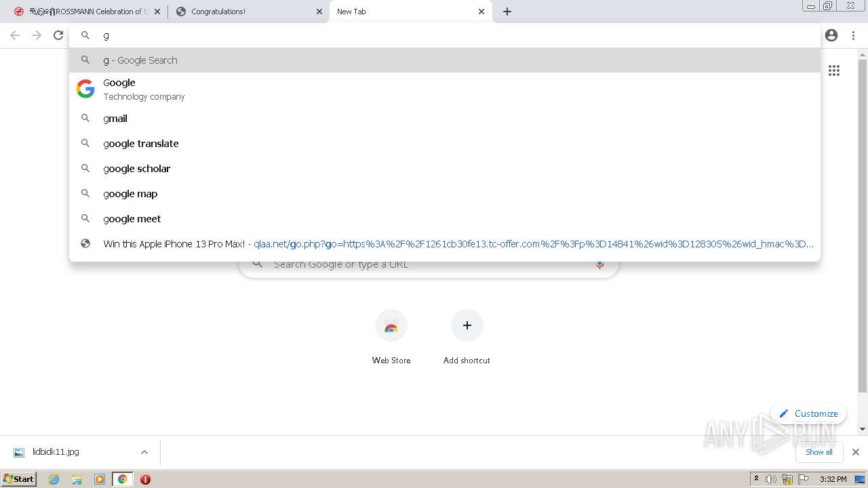Click the voice search microphone icon

tap(599, 264)
